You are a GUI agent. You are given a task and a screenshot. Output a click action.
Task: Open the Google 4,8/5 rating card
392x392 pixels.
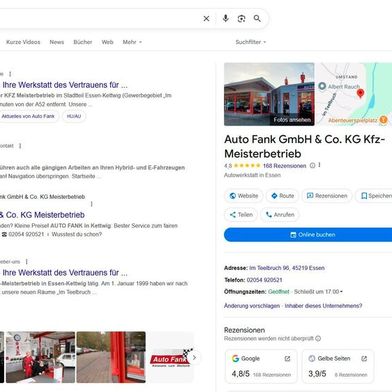pos(262,366)
